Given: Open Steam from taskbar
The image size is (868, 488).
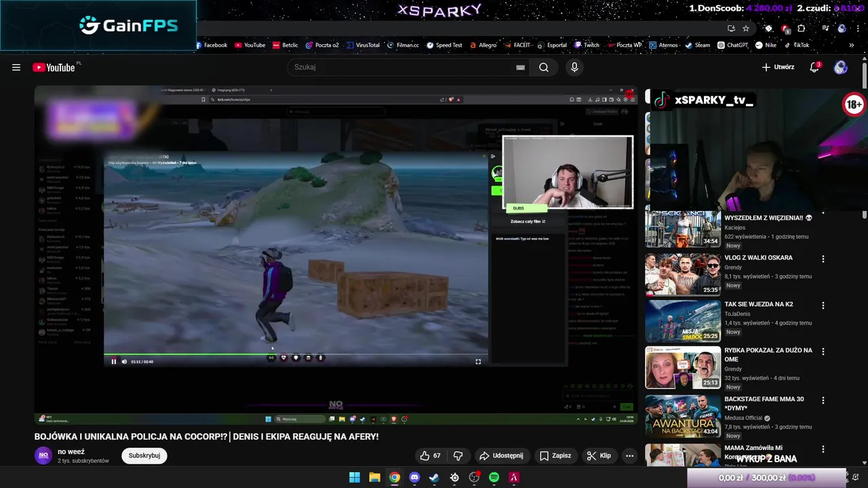Looking at the screenshot, I should coord(434,477).
